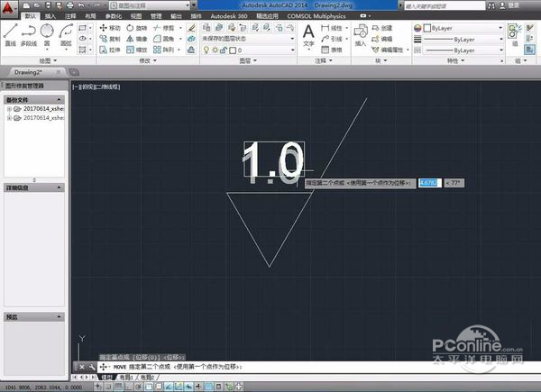Toggle layer lock padlock icon
Viewport: 541px width, 392px height.
224,50
